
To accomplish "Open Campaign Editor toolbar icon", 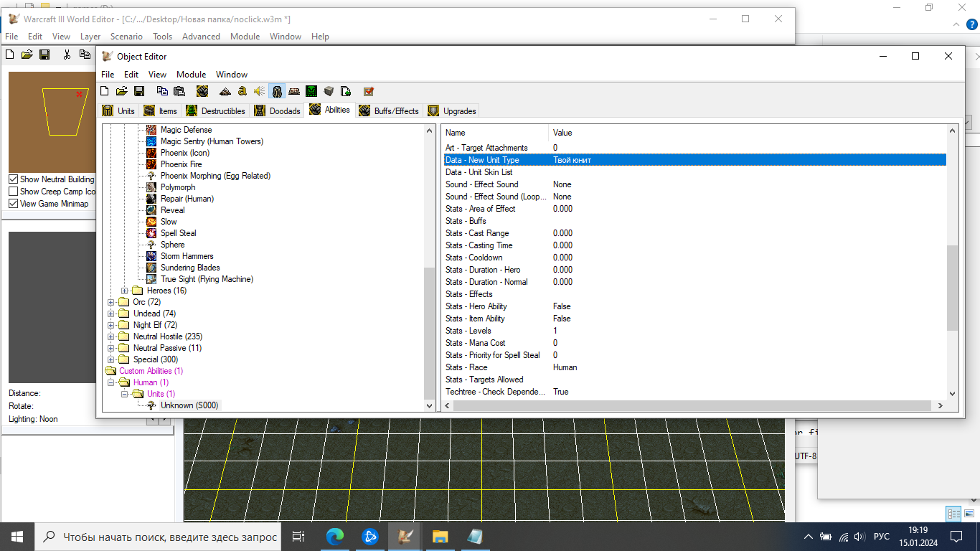I will 294,91.
